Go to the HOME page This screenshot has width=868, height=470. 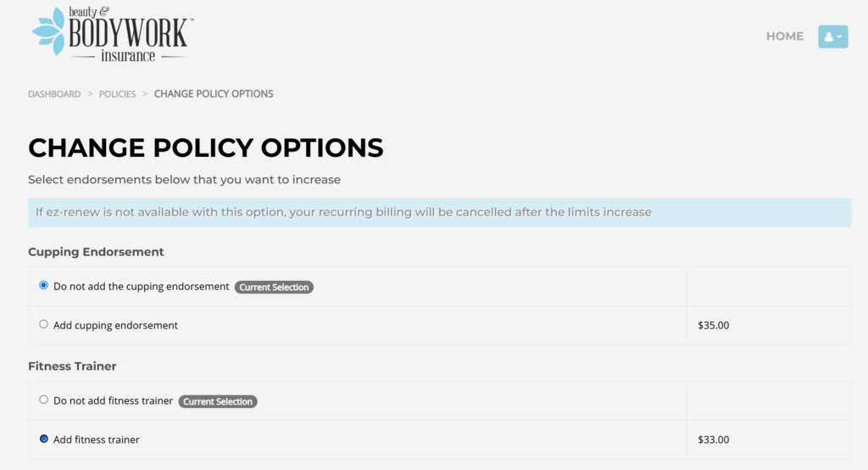tap(784, 36)
